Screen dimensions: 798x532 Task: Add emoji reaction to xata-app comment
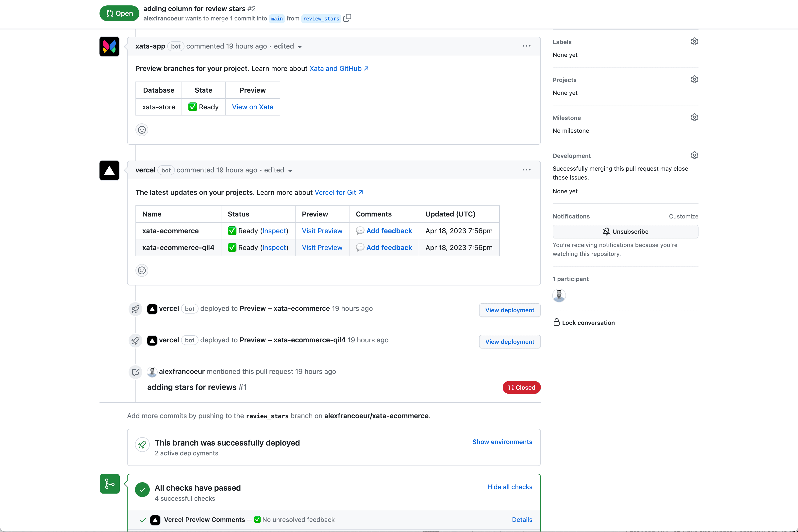point(142,130)
